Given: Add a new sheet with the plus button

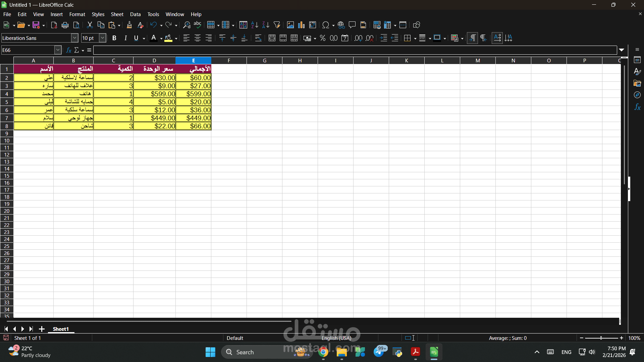Looking at the screenshot, I should (42, 329).
